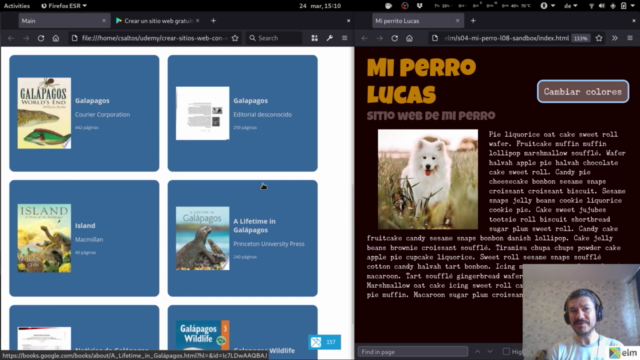This screenshot has width=640, height=360.
Task: Bookmark the Mi perrito Lucas page with star
Action: click(599, 38)
